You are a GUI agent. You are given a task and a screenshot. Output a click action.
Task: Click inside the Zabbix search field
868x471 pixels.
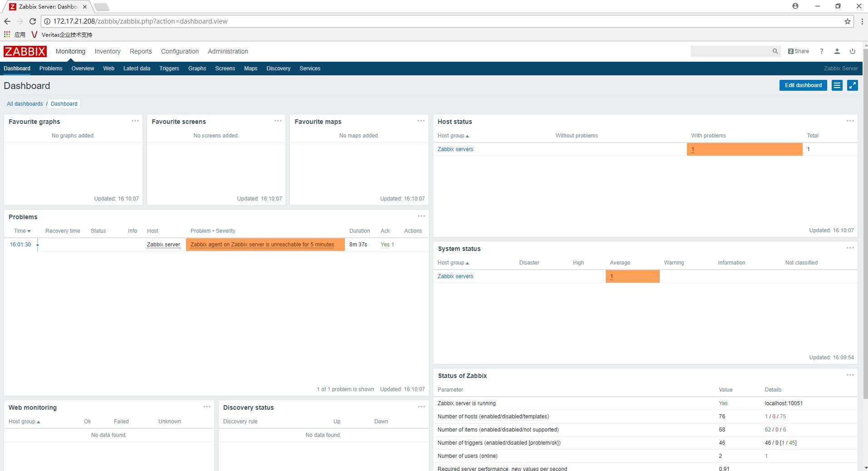click(731, 51)
